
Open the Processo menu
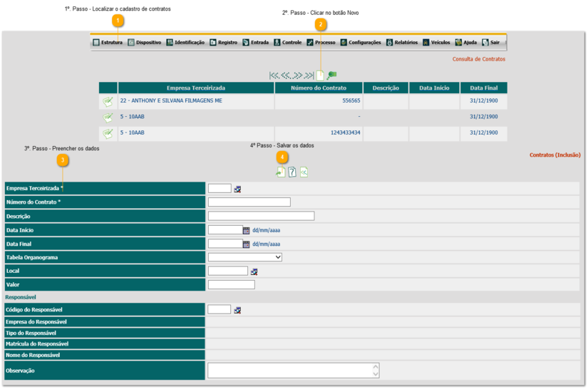click(321, 42)
